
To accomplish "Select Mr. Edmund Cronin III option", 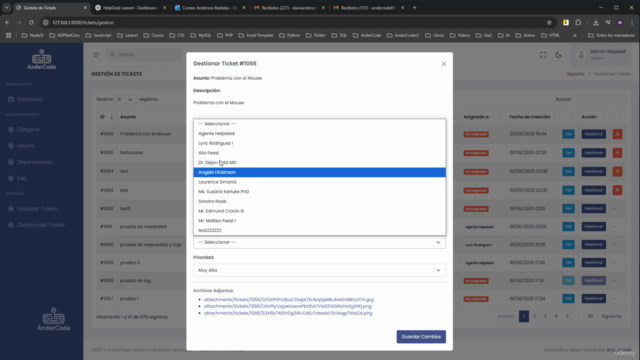I will 319,211.
